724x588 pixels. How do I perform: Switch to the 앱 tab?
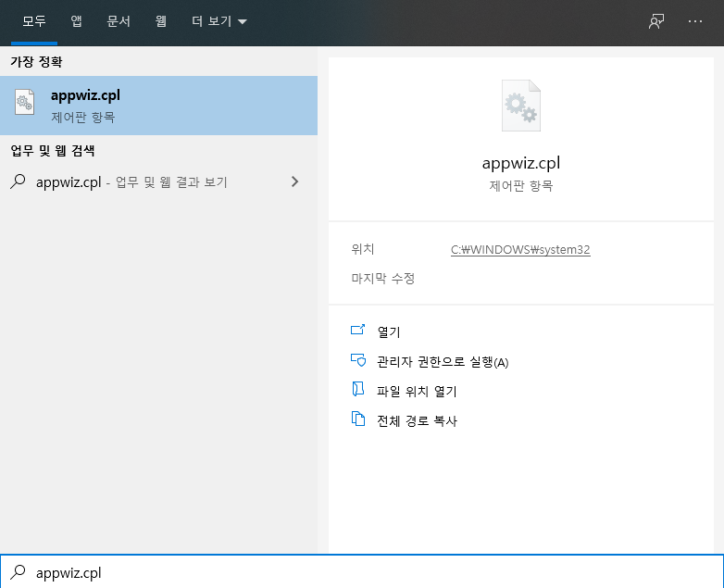pos(76,21)
